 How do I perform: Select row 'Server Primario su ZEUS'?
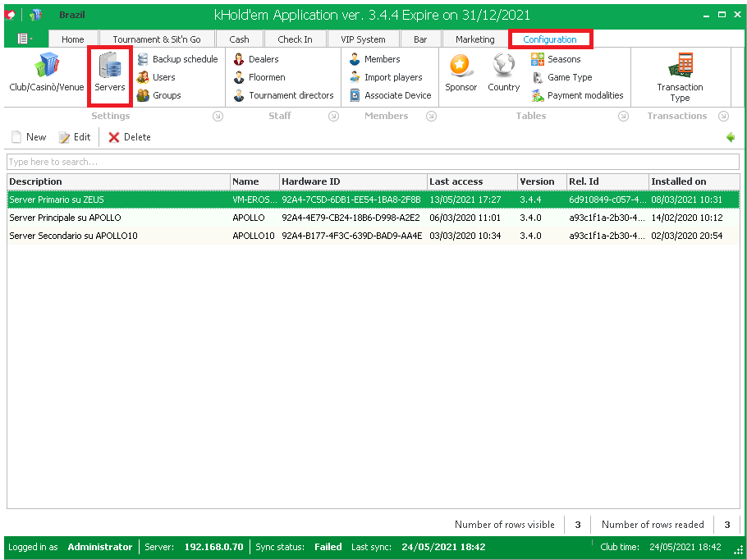[373, 200]
